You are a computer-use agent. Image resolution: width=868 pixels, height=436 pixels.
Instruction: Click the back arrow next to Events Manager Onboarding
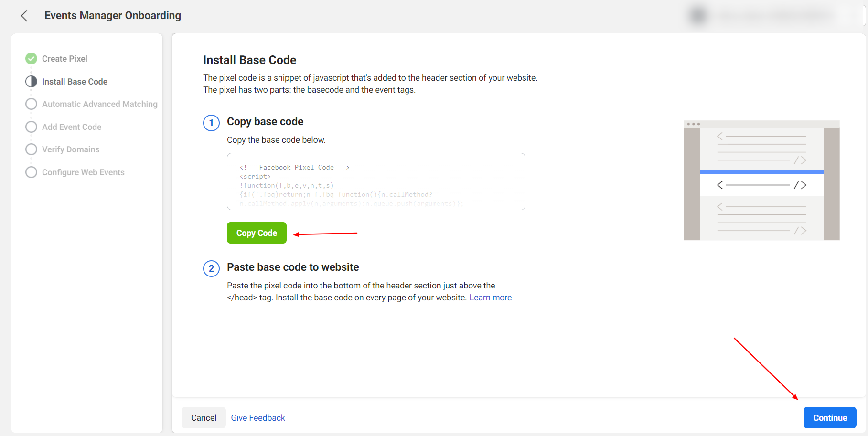pyautogui.click(x=24, y=15)
